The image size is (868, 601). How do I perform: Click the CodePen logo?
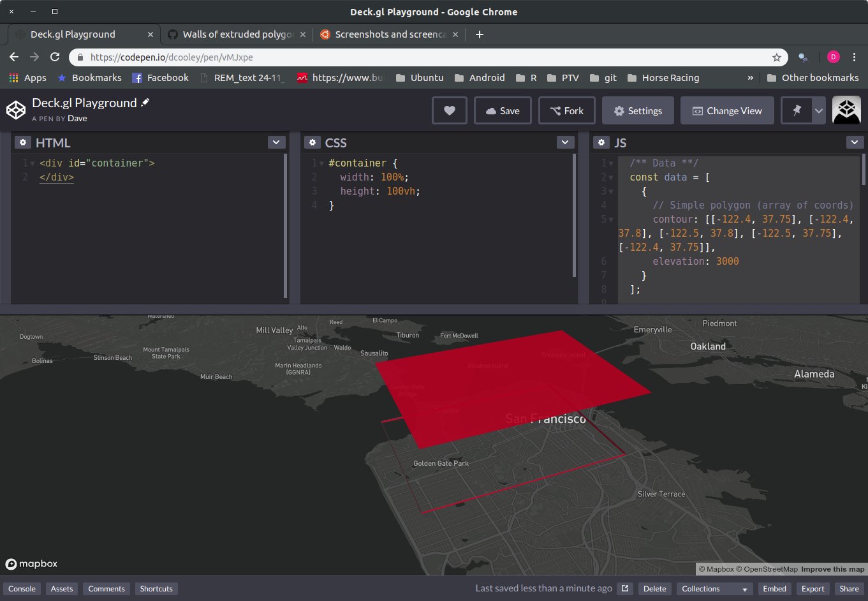16,110
